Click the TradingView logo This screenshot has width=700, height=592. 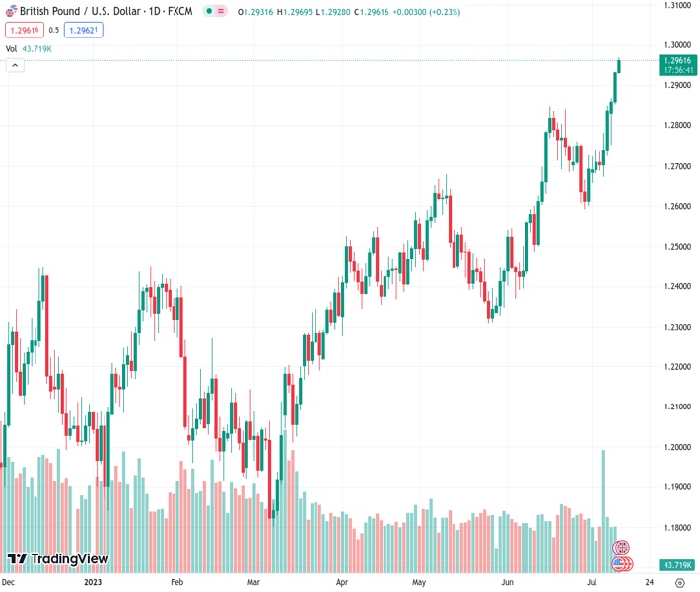tap(58, 559)
